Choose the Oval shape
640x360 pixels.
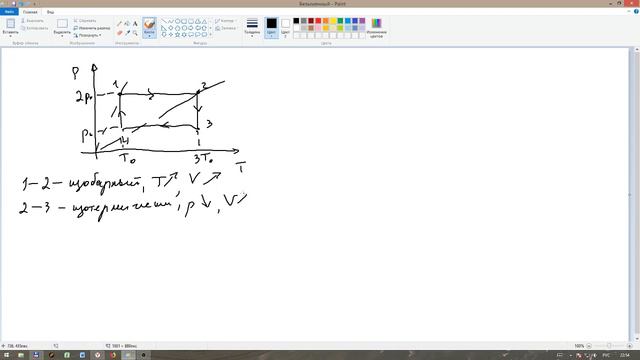[178, 21]
